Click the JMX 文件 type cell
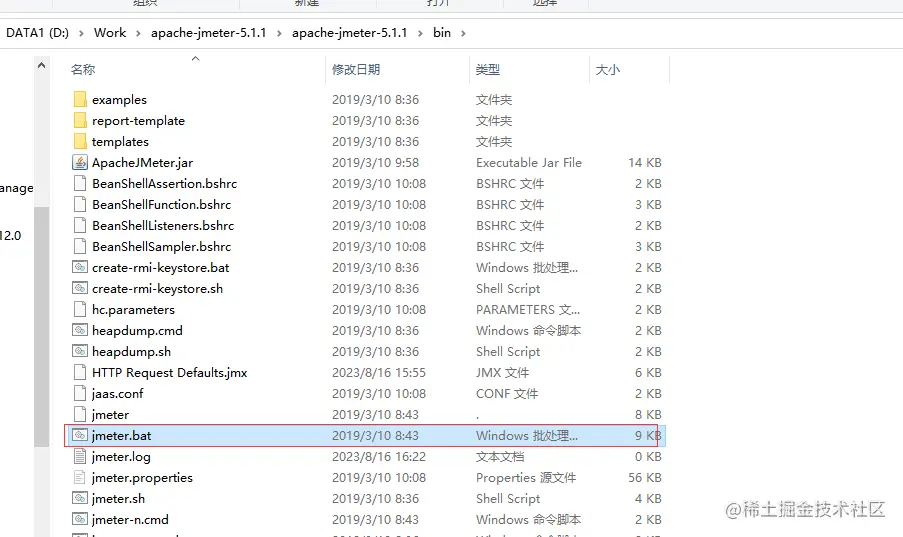The width and height of the screenshot is (903, 537). (502, 373)
